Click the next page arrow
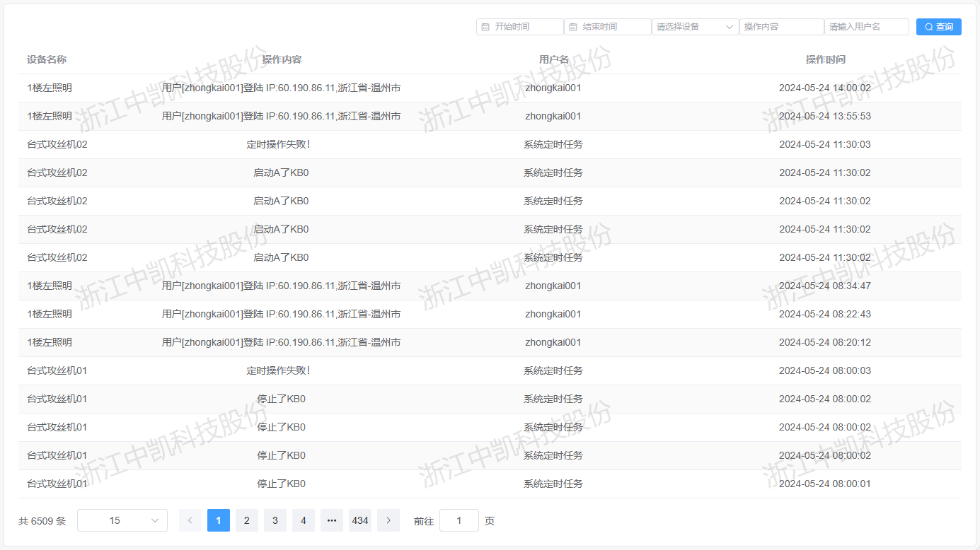980x550 pixels. coord(388,520)
